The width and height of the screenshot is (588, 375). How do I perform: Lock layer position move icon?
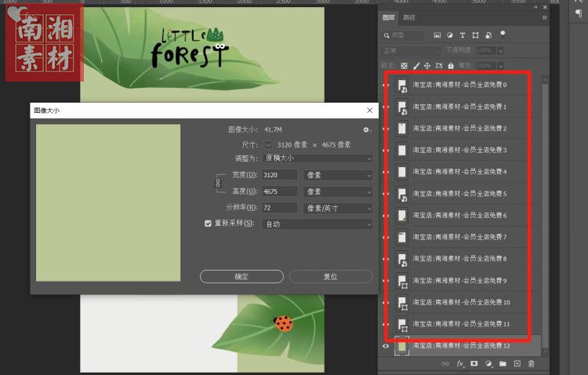(427, 66)
